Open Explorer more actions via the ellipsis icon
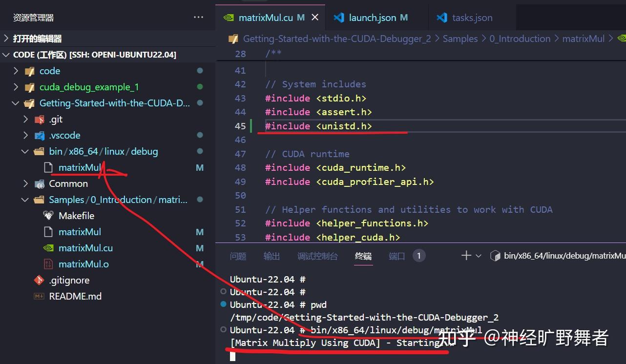Viewport: 626px width, 364px height. click(198, 17)
